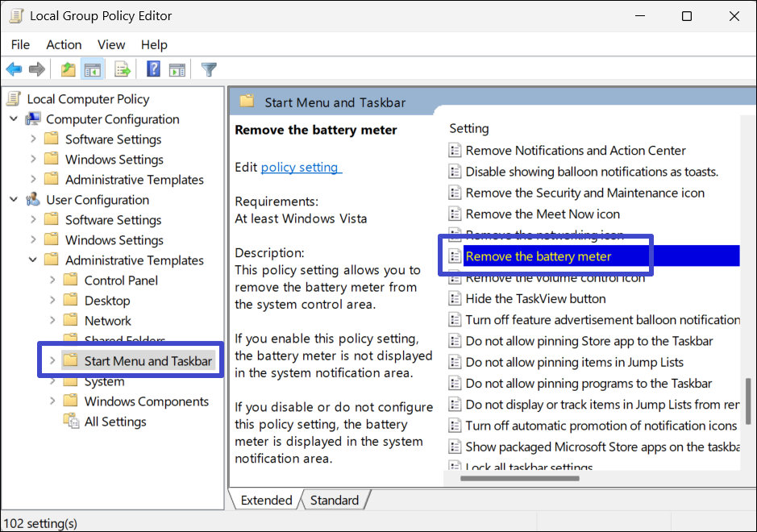Open the View menu
Image resolution: width=757 pixels, height=532 pixels.
111,44
